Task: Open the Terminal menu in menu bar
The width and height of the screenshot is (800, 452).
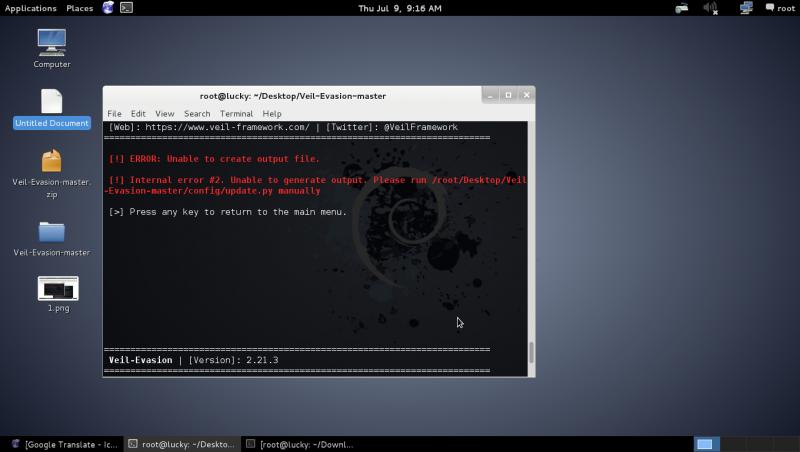Action: click(236, 114)
